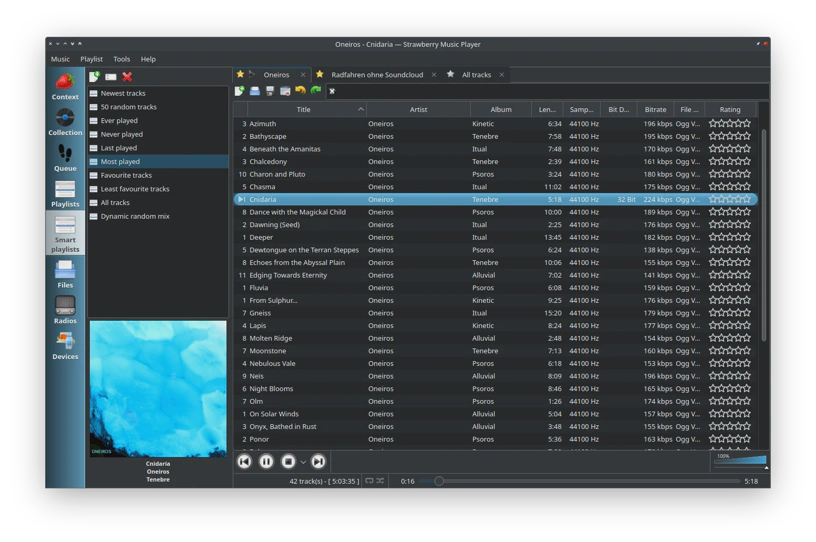The height and width of the screenshot is (542, 816).
Task: Sort by the Length column header
Action: point(547,109)
